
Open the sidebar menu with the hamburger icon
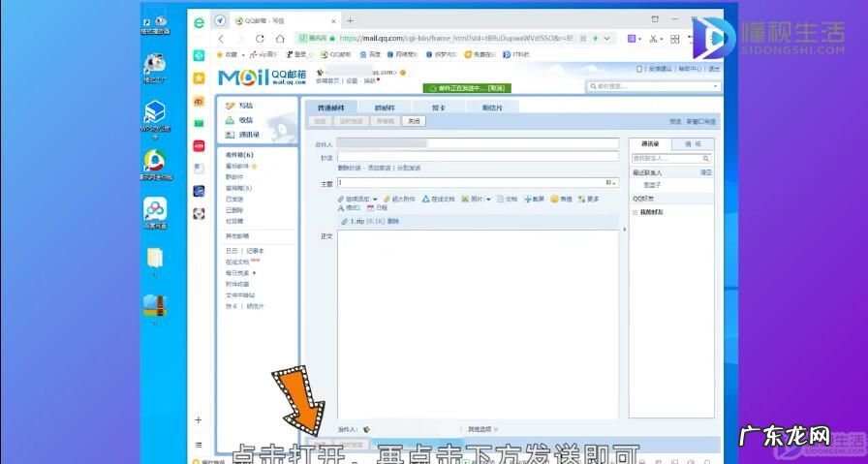[199, 445]
